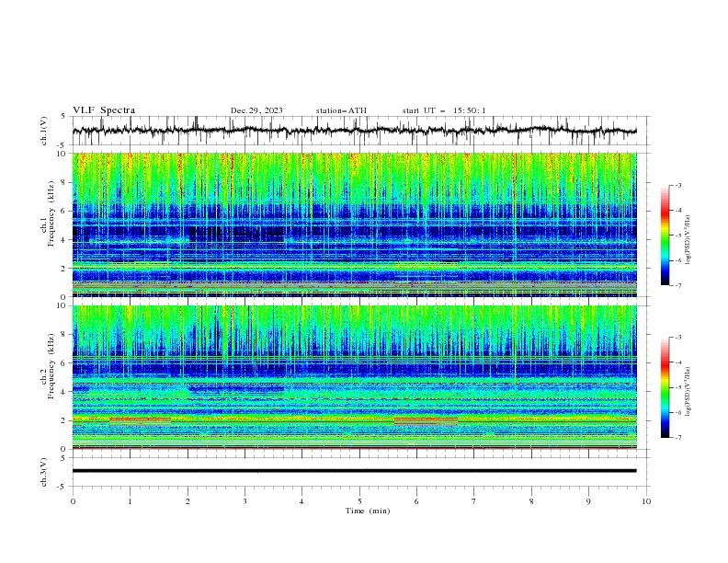Image resolution: width=728 pixels, height=563 pixels.
Task: Click the 'Time (min)' axis label
Action: [x=368, y=511]
